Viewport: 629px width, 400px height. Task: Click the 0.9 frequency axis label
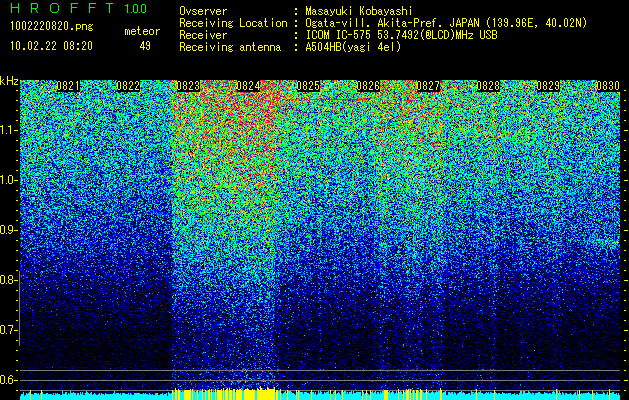pyautogui.click(x=7, y=230)
